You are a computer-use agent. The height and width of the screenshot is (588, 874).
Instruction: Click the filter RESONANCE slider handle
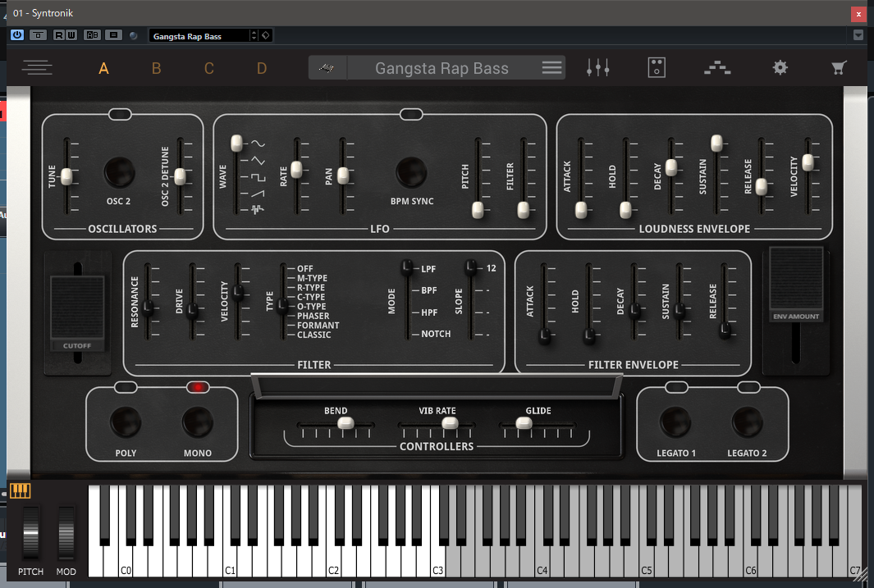tap(149, 307)
